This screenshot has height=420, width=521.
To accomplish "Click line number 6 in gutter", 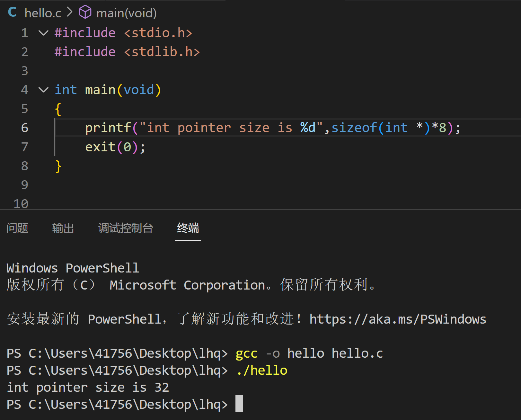I will pos(25,128).
